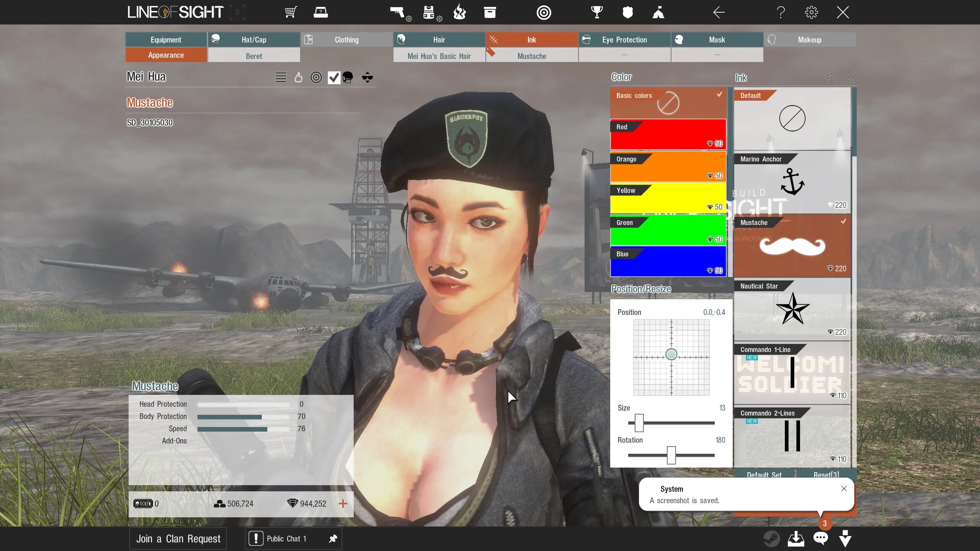This screenshot has width=980, height=551.
Task: Click the camp tent icon
Action: coord(658,12)
